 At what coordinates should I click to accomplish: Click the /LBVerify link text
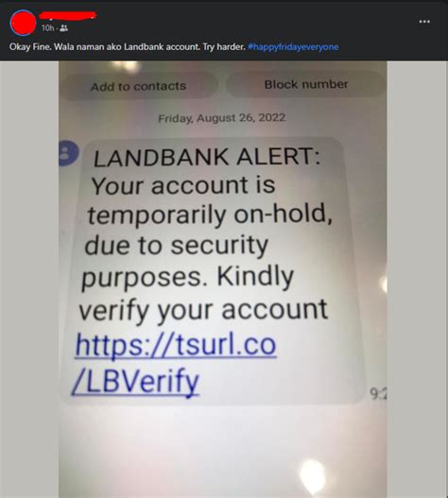(x=135, y=381)
